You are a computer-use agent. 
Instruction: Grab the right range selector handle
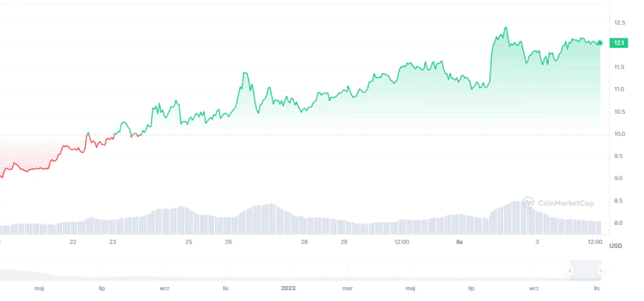[x=601, y=271]
